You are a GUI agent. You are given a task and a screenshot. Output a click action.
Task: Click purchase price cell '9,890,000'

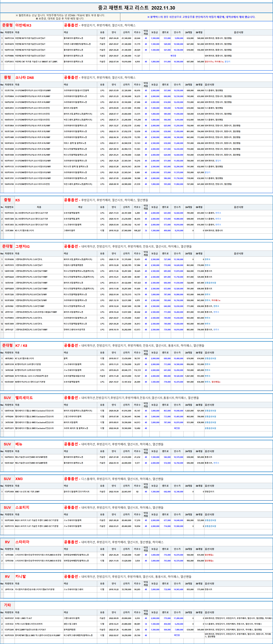click(x=177, y=38)
